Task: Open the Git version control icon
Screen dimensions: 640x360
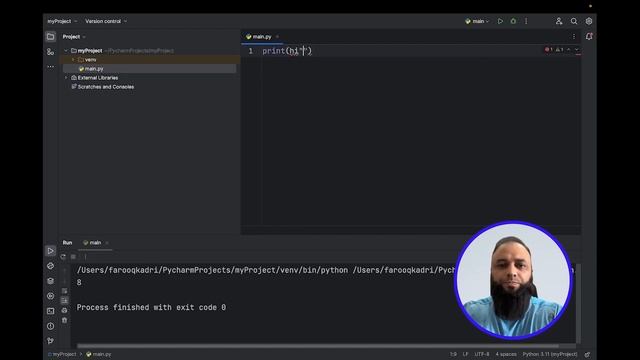Action: coord(50,341)
